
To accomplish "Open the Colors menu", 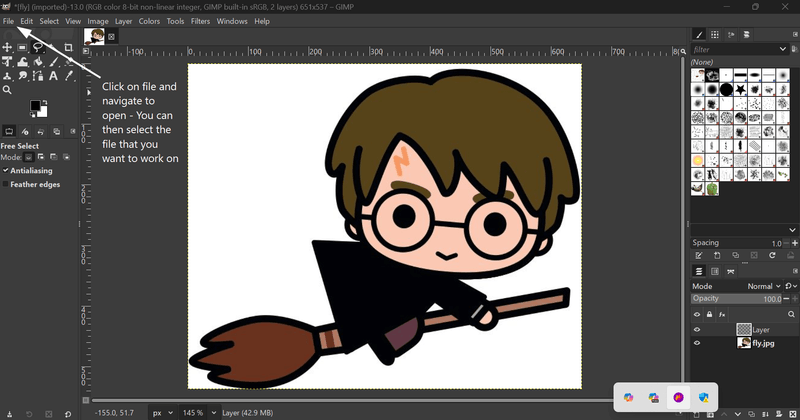I will point(149,21).
